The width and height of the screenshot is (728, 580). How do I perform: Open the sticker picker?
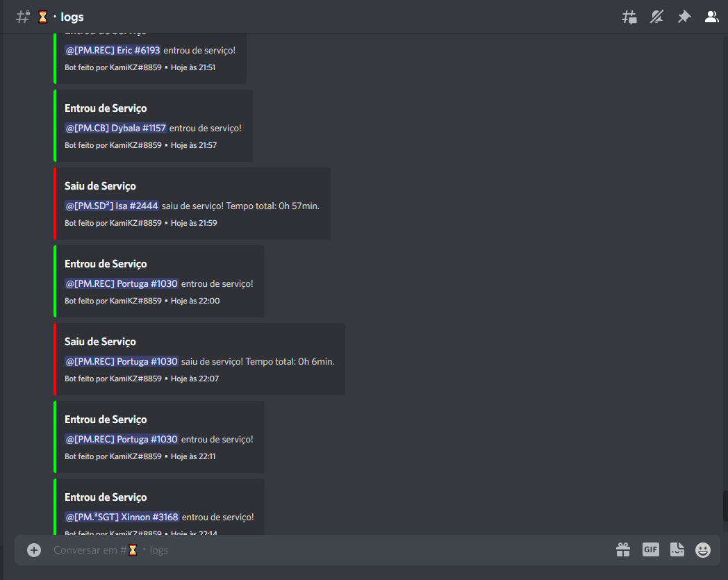[677, 549]
